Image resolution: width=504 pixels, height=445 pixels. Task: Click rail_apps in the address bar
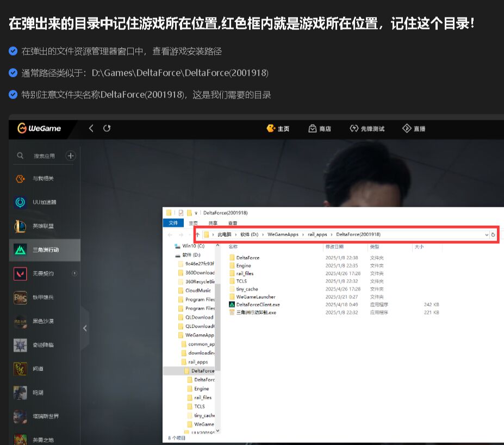[318, 234]
